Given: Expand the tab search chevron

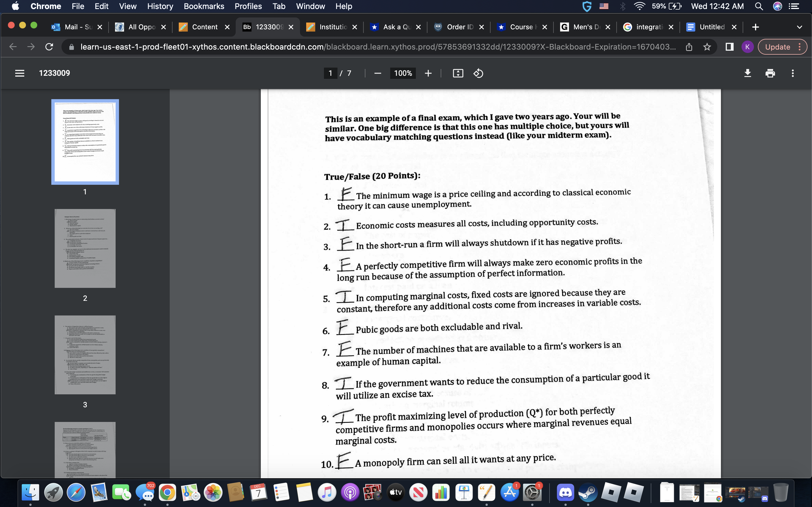Looking at the screenshot, I should [x=800, y=27].
